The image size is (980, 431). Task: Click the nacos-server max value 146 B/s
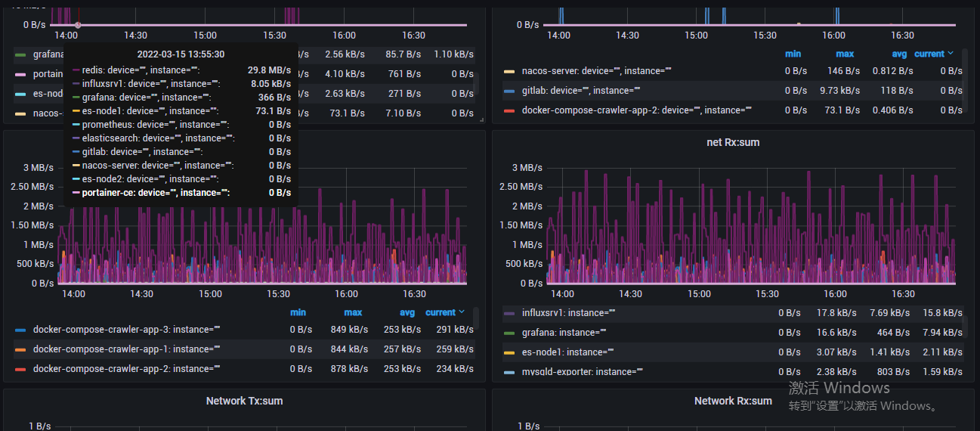coord(842,70)
